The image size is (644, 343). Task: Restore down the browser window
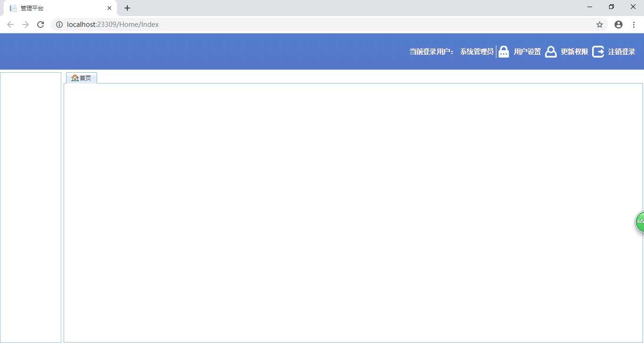pyautogui.click(x=611, y=7)
